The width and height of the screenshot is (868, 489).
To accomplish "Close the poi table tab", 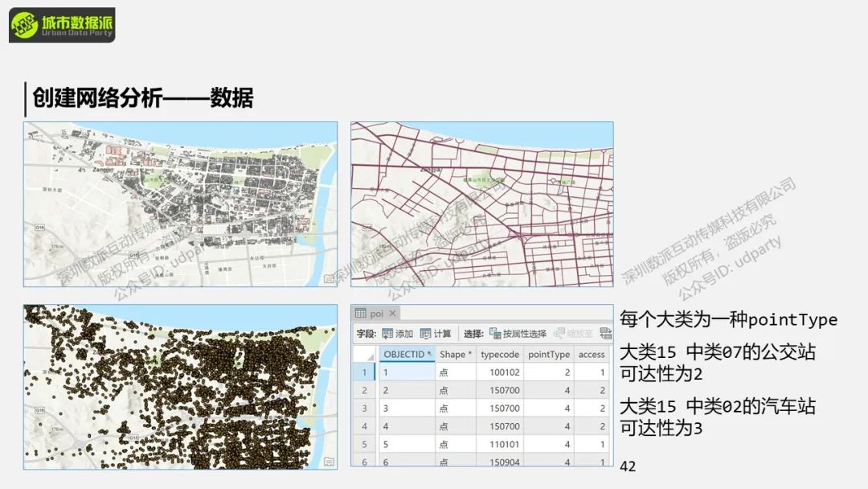I will pos(392,314).
